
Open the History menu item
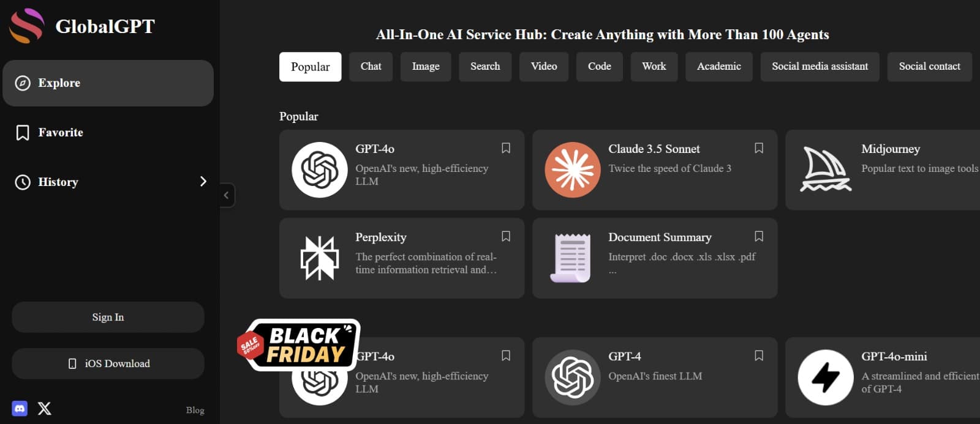coord(108,182)
